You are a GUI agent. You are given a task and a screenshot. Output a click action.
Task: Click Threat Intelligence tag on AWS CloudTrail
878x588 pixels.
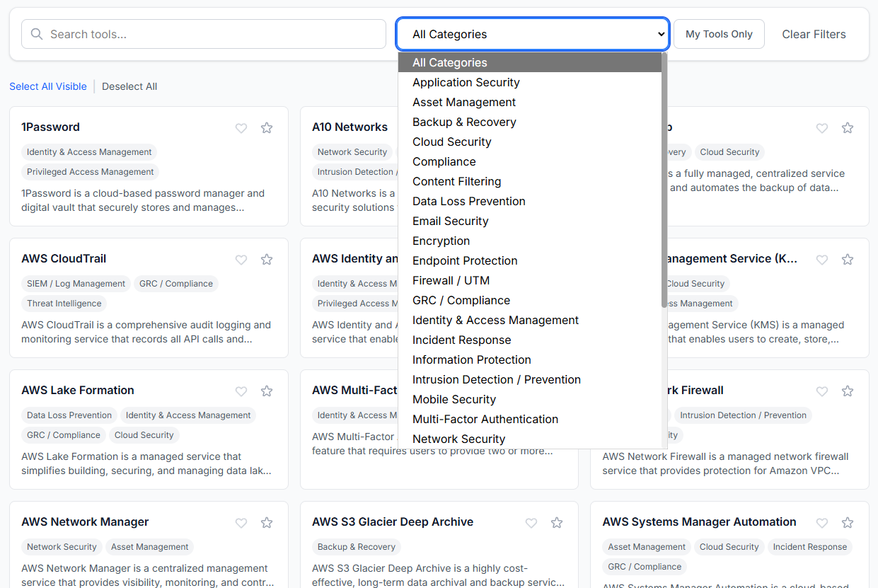64,304
